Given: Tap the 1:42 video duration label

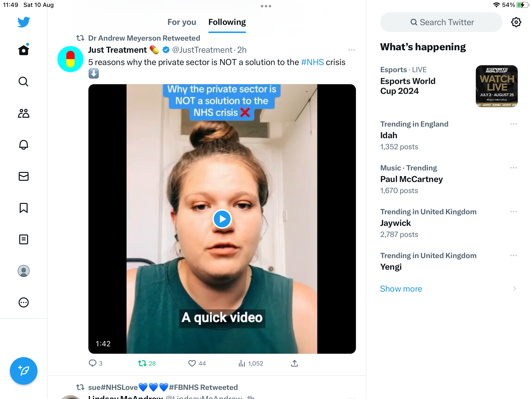Looking at the screenshot, I should pyautogui.click(x=103, y=344).
